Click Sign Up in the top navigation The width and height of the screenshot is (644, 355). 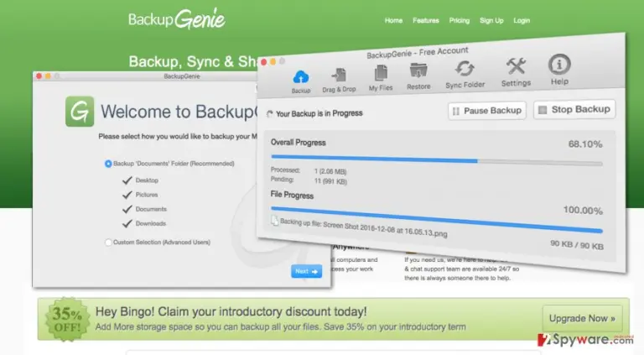pyautogui.click(x=491, y=20)
